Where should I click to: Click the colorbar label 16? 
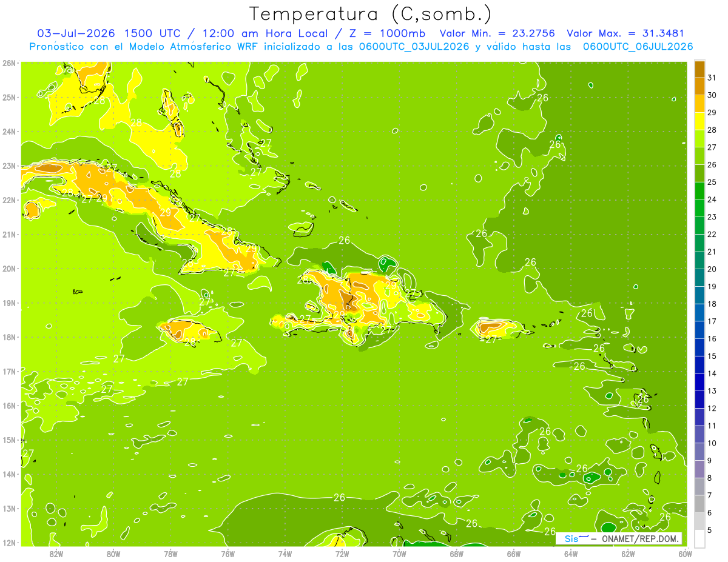pos(712,339)
